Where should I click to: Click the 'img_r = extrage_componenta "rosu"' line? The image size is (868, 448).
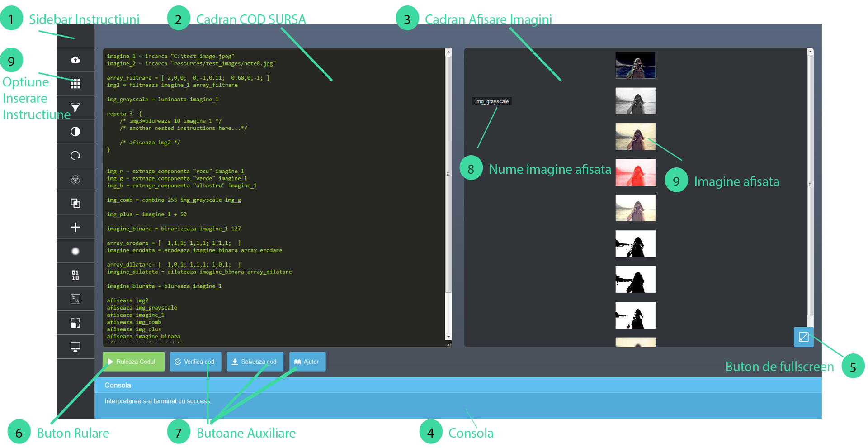click(x=175, y=172)
